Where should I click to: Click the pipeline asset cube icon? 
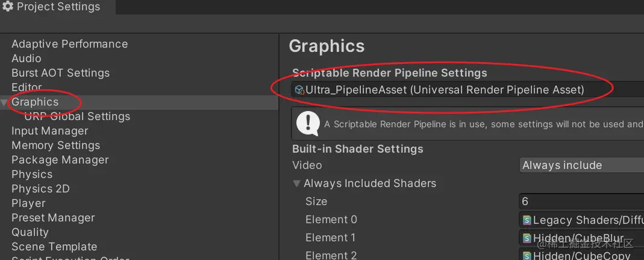pyautogui.click(x=299, y=90)
